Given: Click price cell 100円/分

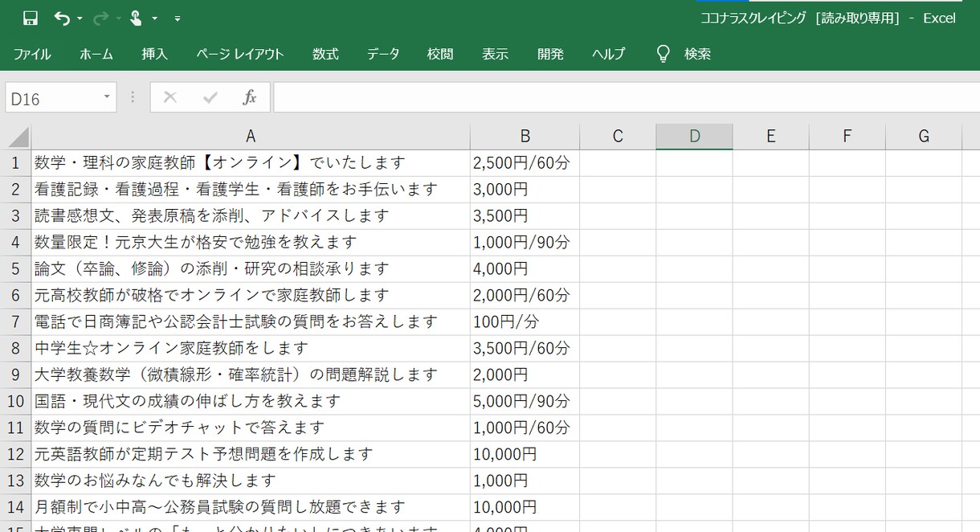Looking at the screenshot, I should (525, 322).
